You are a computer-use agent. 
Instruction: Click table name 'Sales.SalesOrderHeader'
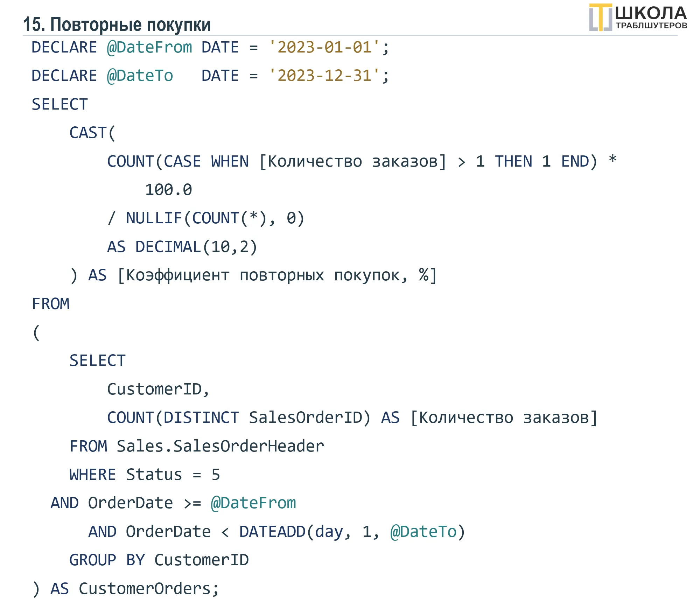click(x=220, y=446)
